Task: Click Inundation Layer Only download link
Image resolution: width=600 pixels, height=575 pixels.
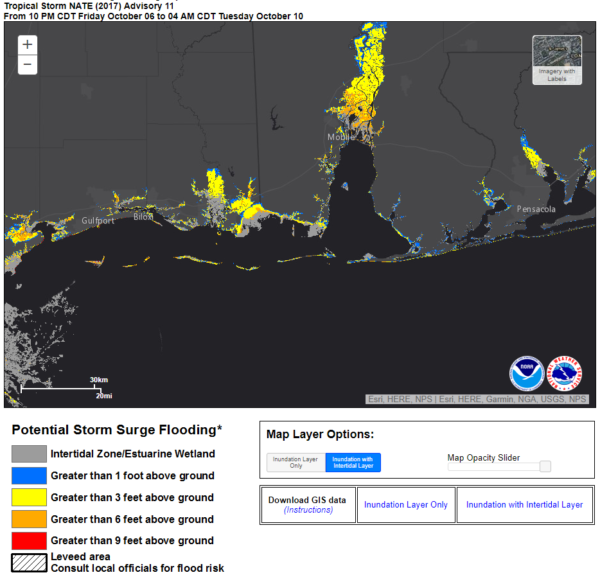Action: (x=405, y=505)
